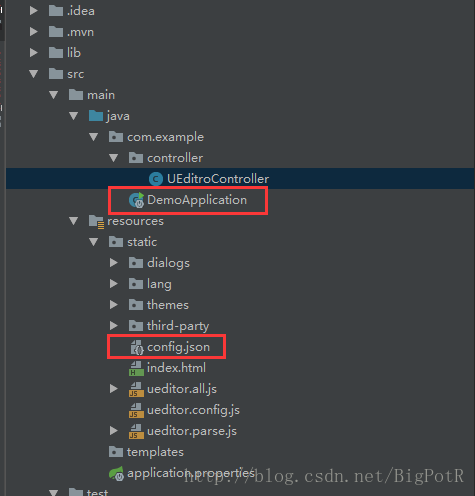The image size is (475, 496).
Task: Expand the third-party folder arrow
Action: [114, 326]
